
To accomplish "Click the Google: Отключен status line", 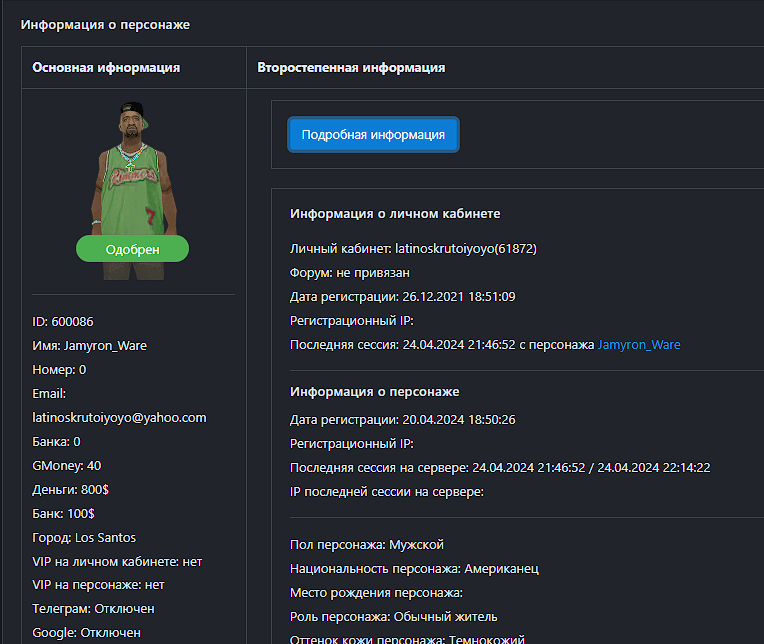I will click(86, 632).
